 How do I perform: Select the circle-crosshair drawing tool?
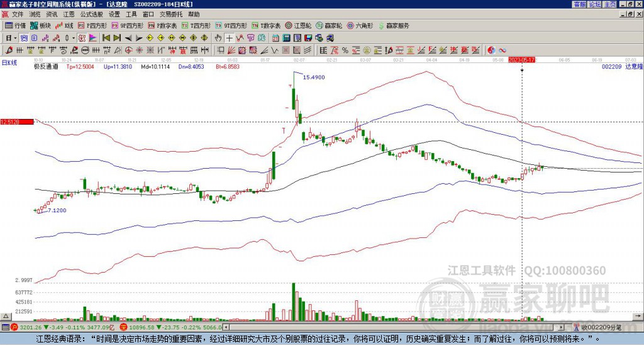[128, 50]
